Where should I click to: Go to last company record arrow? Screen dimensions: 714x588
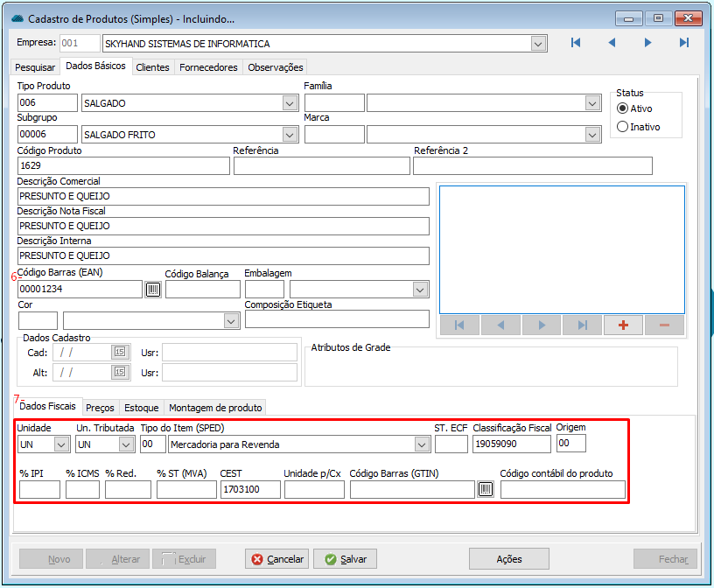pyautogui.click(x=684, y=43)
